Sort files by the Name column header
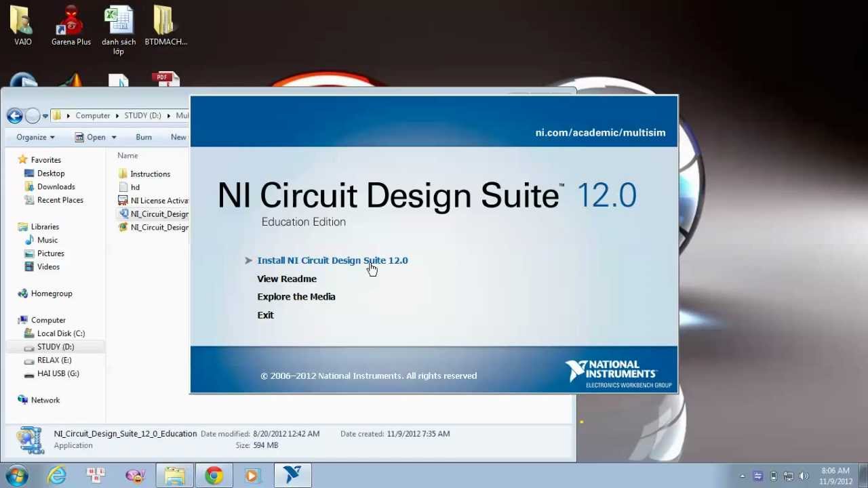The width and height of the screenshot is (868, 488). coord(127,156)
